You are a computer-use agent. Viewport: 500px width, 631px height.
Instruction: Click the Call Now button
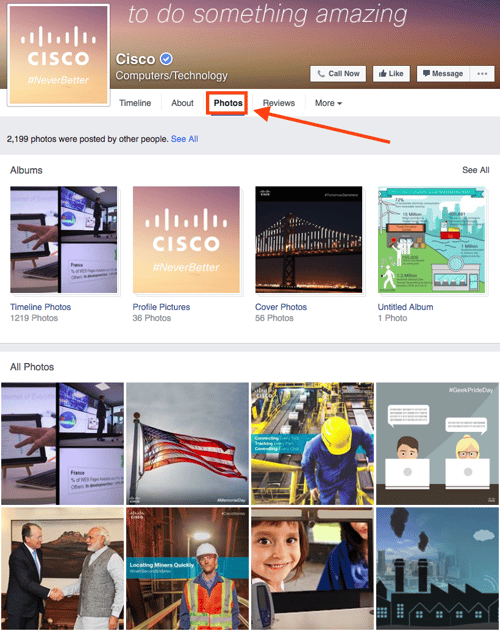pos(338,74)
